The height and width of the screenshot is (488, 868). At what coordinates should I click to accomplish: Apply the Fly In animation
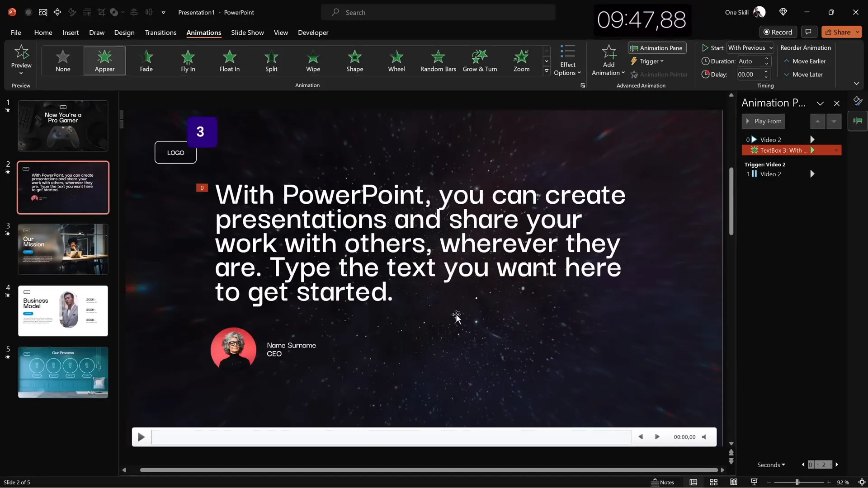188,61
